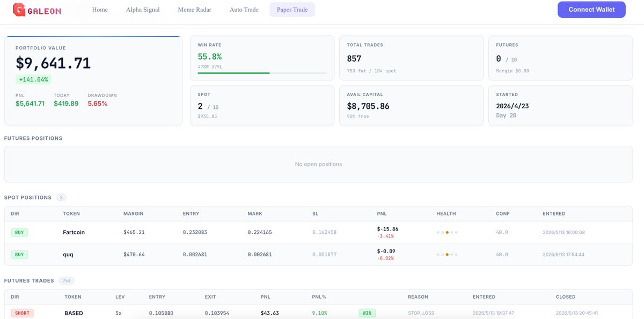Select the Paper Trade tab
Screen dimensions: 644x319
tap(292, 10)
